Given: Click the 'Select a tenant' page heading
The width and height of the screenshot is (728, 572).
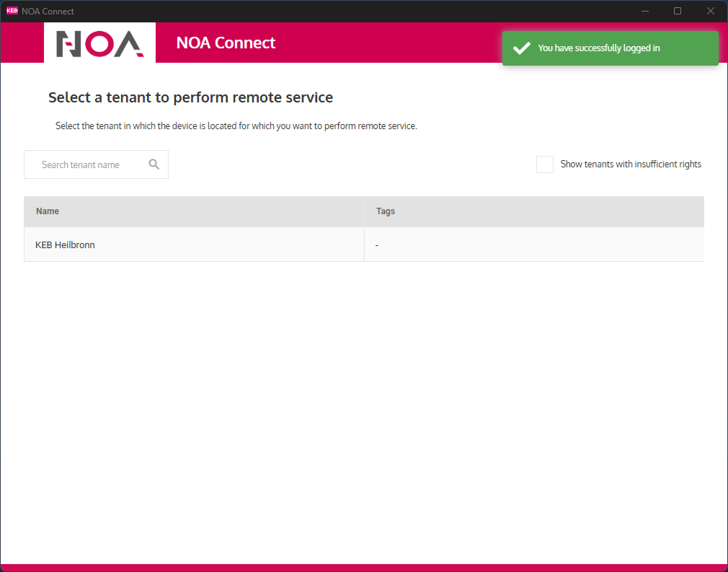Looking at the screenshot, I should click(x=190, y=97).
